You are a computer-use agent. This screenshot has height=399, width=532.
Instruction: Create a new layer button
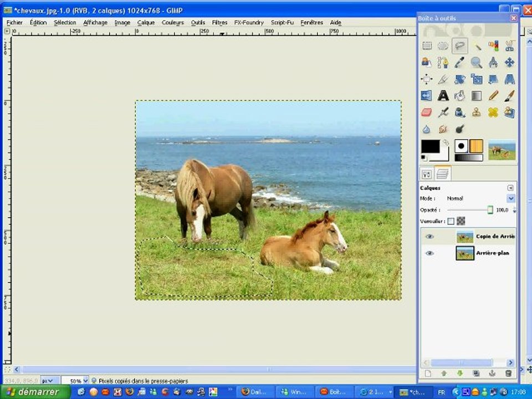click(x=428, y=373)
